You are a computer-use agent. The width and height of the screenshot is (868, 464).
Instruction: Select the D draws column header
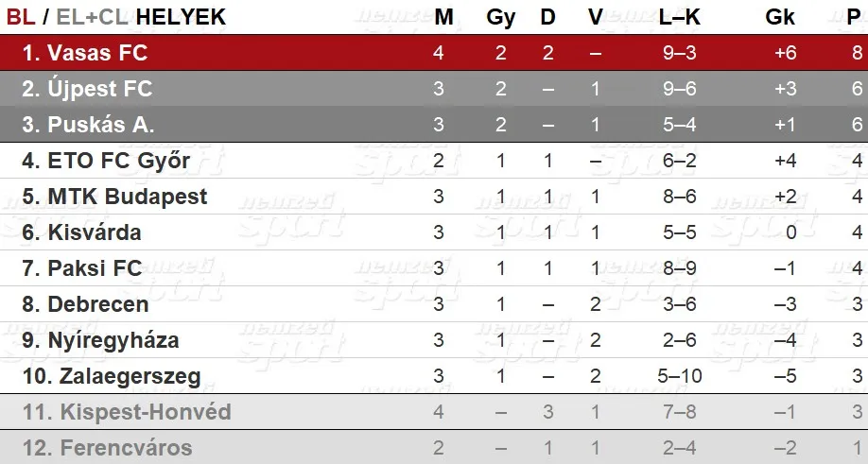tap(547, 17)
